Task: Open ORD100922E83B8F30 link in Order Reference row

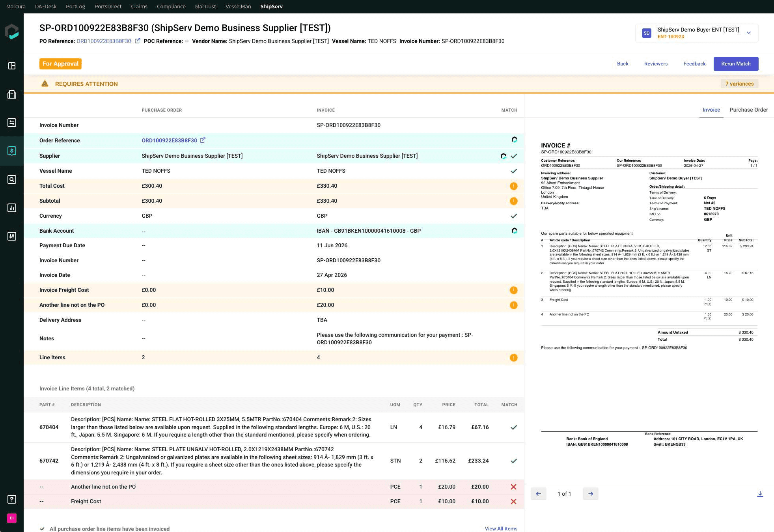Action: click(x=169, y=140)
